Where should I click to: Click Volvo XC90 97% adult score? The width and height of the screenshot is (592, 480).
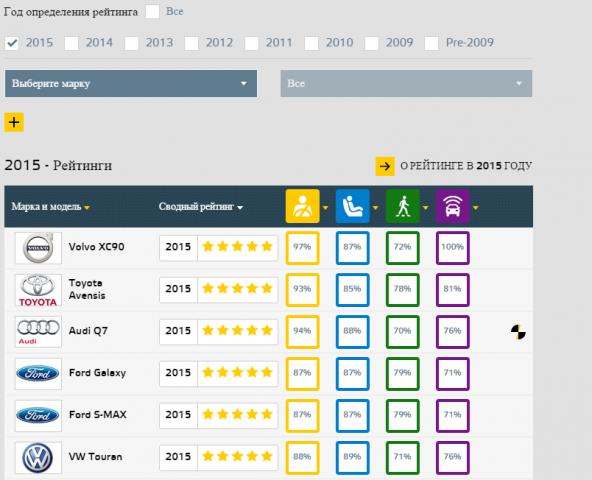click(x=302, y=248)
